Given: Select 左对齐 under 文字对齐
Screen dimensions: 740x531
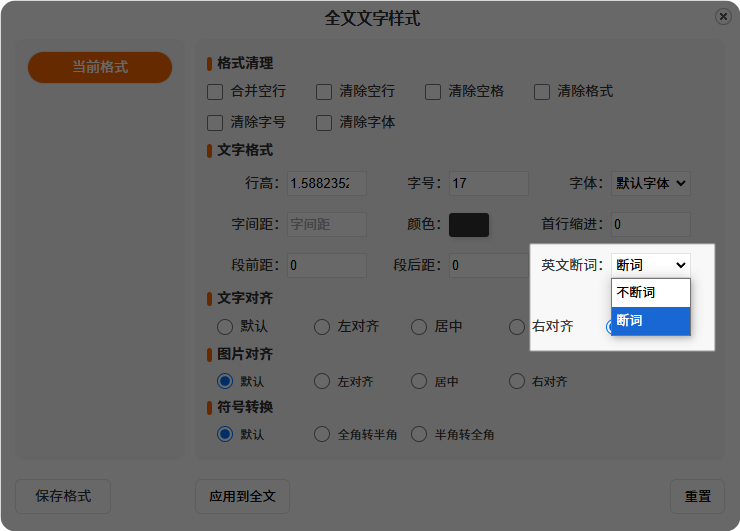Looking at the screenshot, I should click(x=322, y=327).
